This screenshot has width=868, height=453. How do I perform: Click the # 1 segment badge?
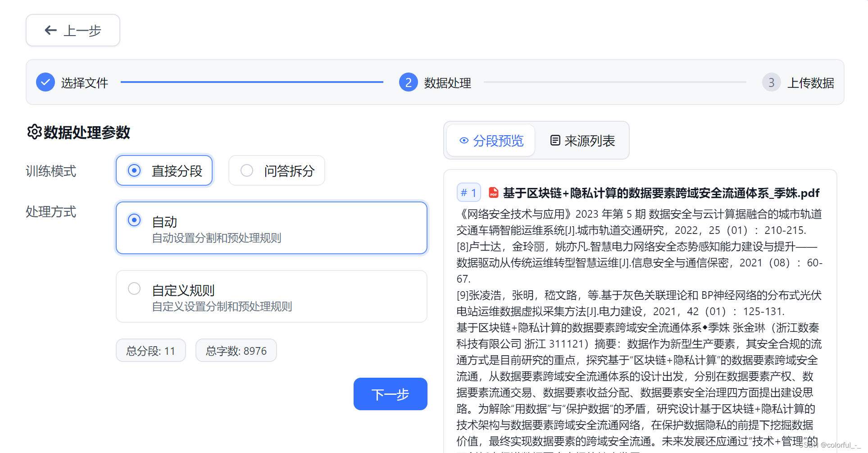(x=469, y=193)
